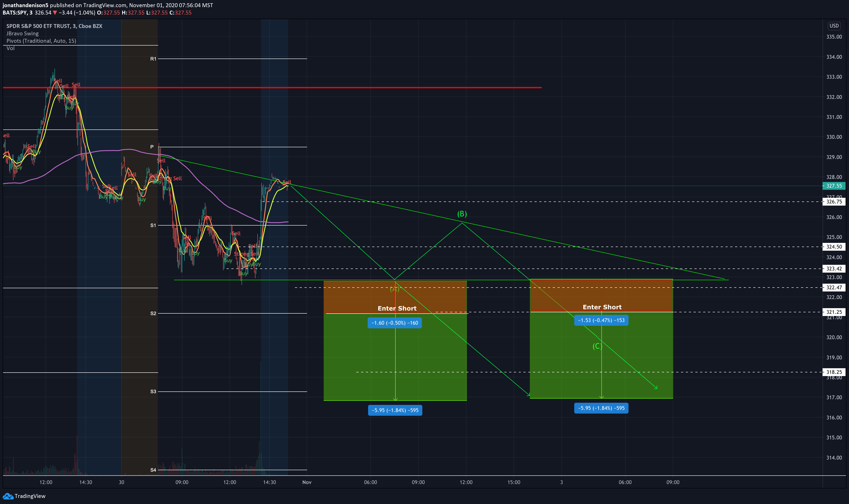Viewport: 849px width, 504px height.
Task: Click the 30 date label on time axis
Action: 121,482
